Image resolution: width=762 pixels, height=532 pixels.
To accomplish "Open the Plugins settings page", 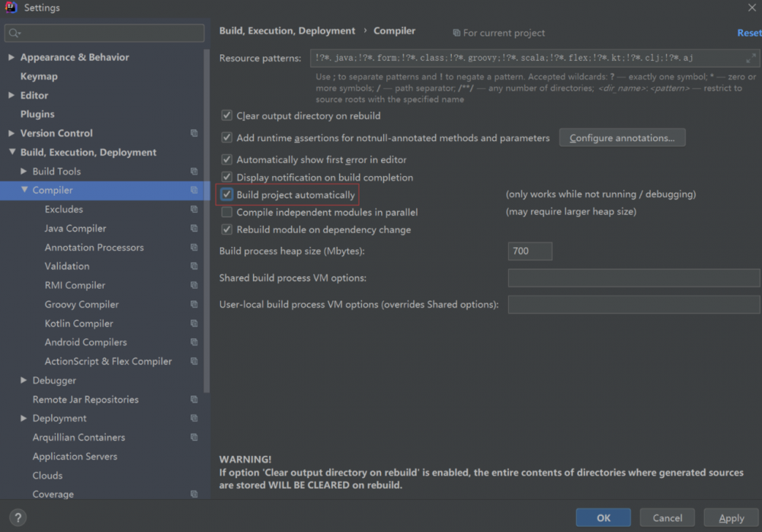I will coord(37,114).
